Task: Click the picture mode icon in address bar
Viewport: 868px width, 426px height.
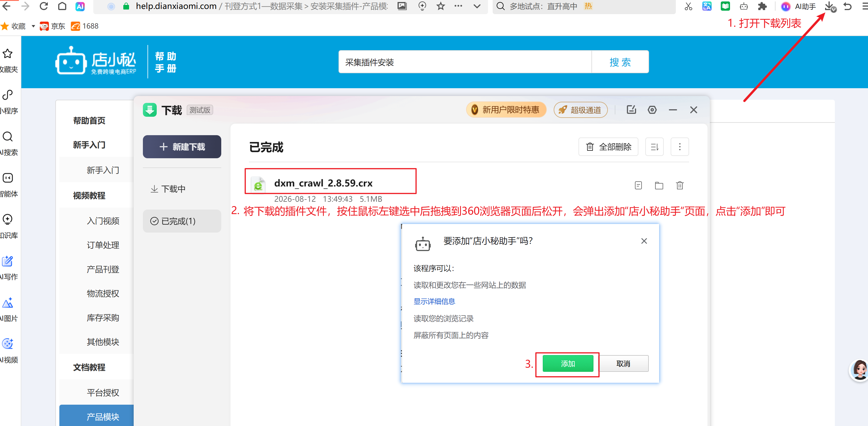Action: tap(402, 6)
